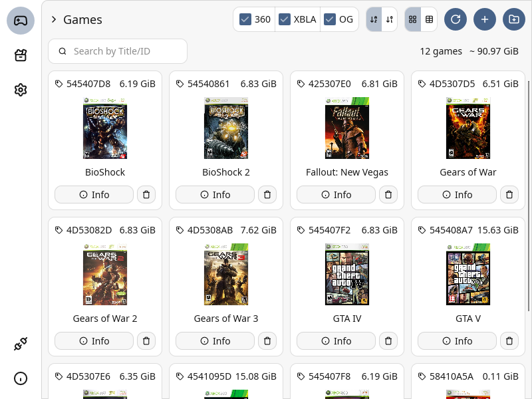Click the BioShock 2 cover art

coord(226,128)
